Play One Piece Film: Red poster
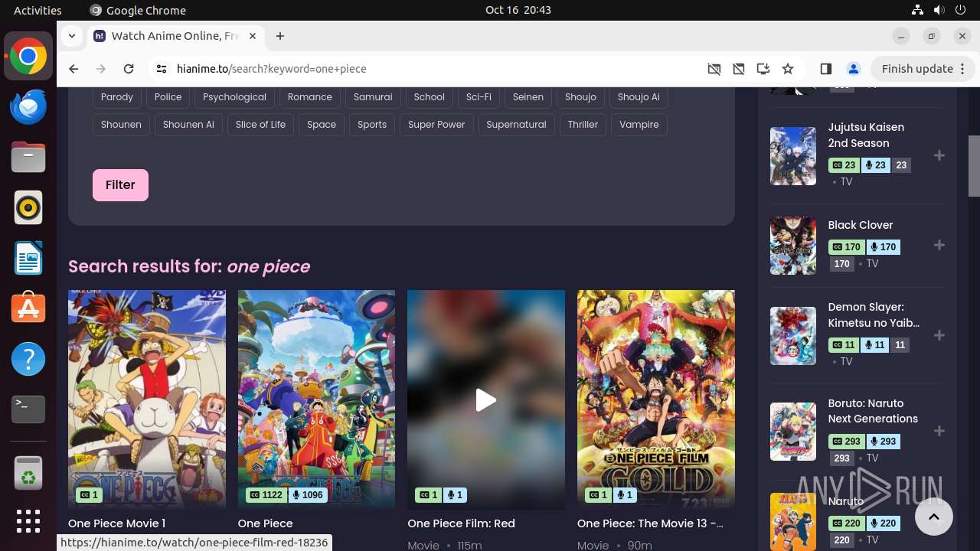The height and width of the screenshot is (551, 980). tap(486, 399)
